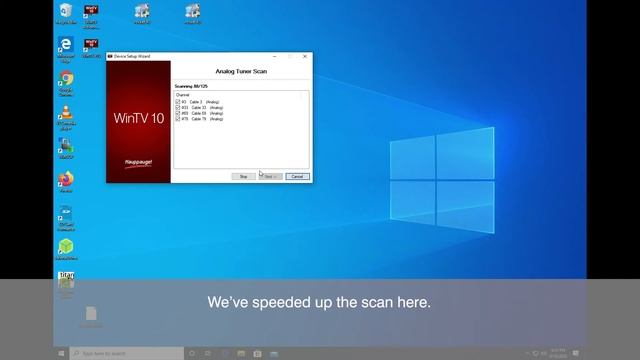Open the first installer icon in top row

142,14
